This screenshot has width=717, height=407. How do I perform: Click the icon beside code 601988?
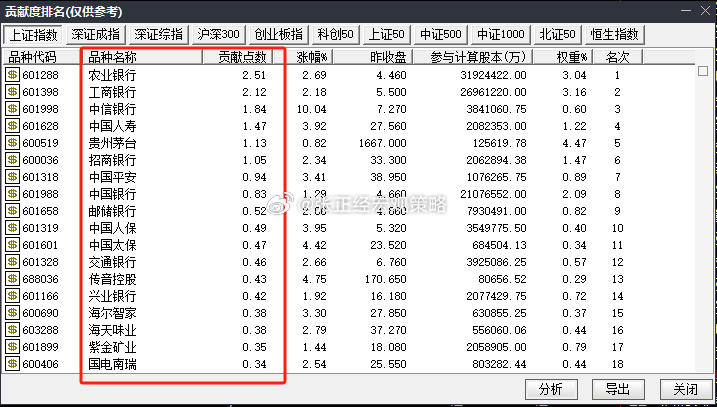click(12, 194)
